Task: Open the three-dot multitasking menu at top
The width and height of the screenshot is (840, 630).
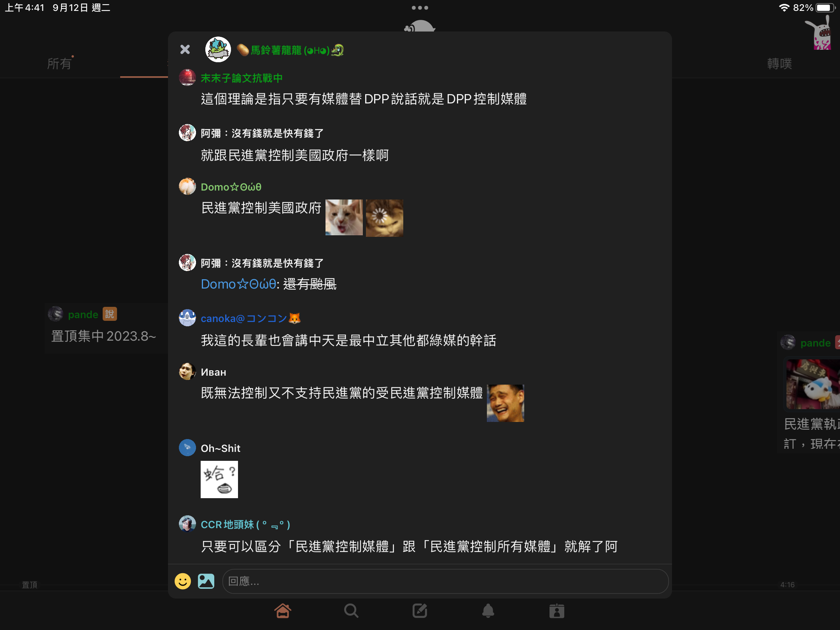Action: [x=420, y=8]
